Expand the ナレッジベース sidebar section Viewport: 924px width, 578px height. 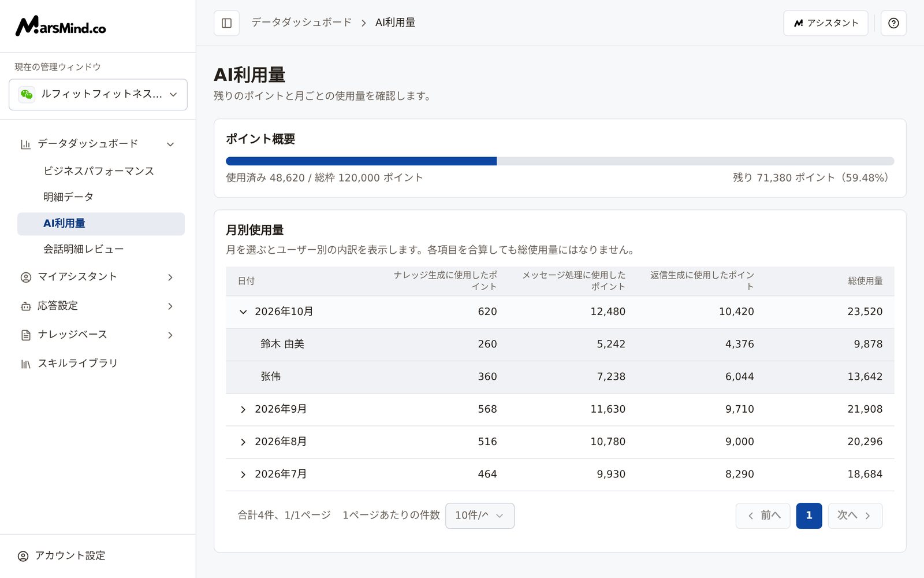pos(170,335)
